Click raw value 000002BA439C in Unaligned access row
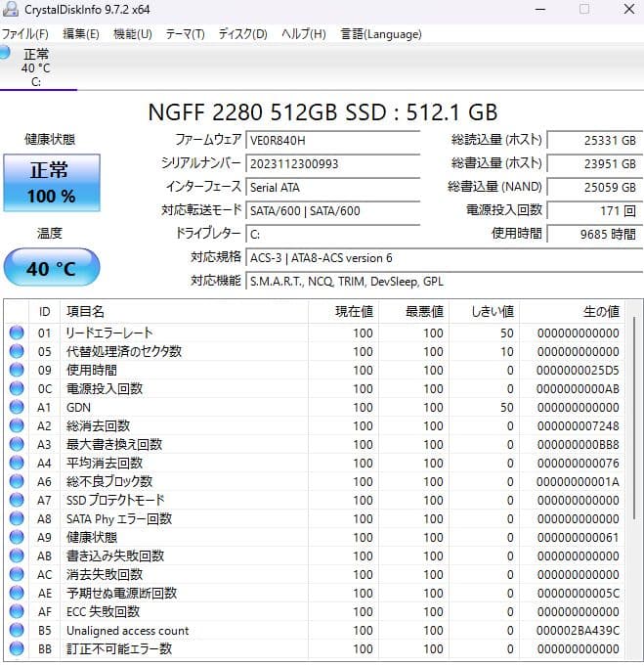644x666 pixels. coord(578,630)
